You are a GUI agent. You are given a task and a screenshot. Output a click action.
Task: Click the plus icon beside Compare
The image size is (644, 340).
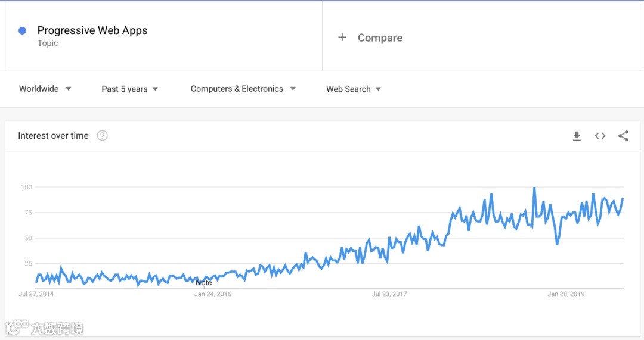(x=342, y=38)
